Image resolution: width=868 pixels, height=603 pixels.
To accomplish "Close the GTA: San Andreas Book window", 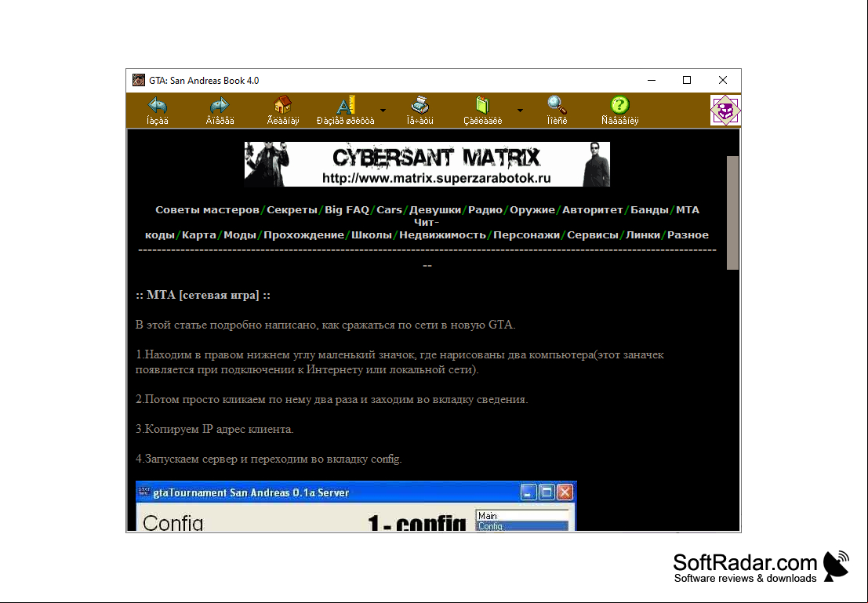I will click(x=723, y=80).
